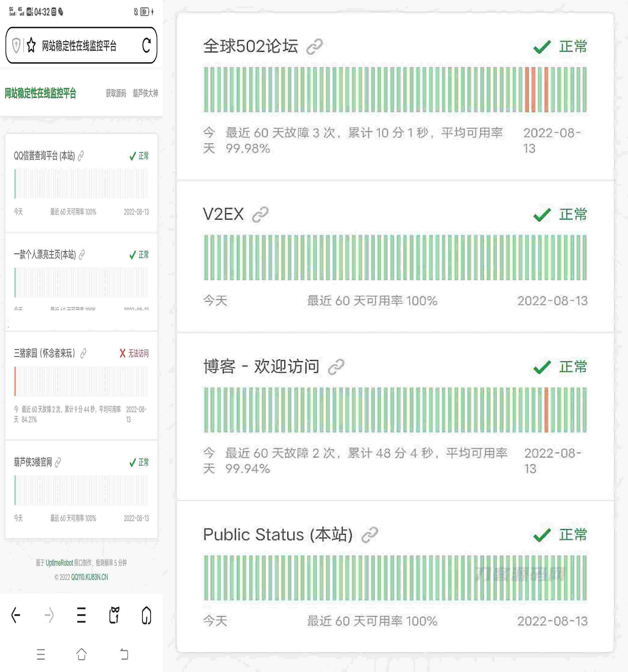Bookmark page with the star icon

31,45
